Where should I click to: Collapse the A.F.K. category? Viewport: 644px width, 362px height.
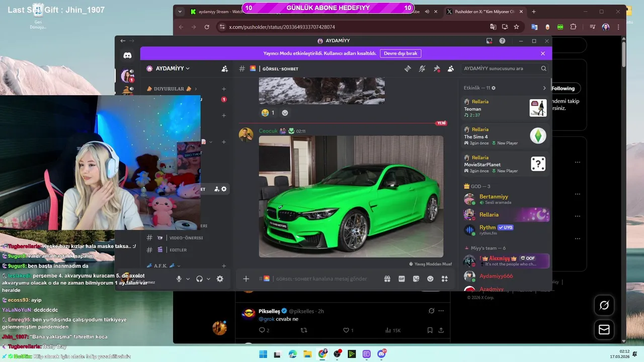tap(164, 265)
